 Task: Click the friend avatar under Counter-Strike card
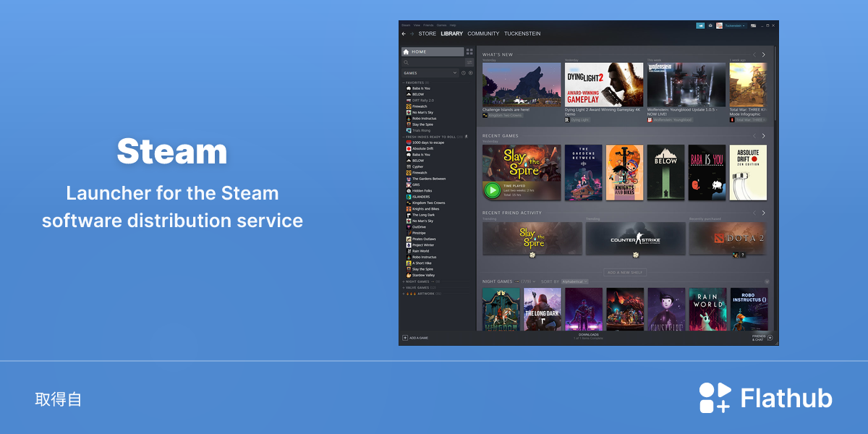(x=635, y=254)
